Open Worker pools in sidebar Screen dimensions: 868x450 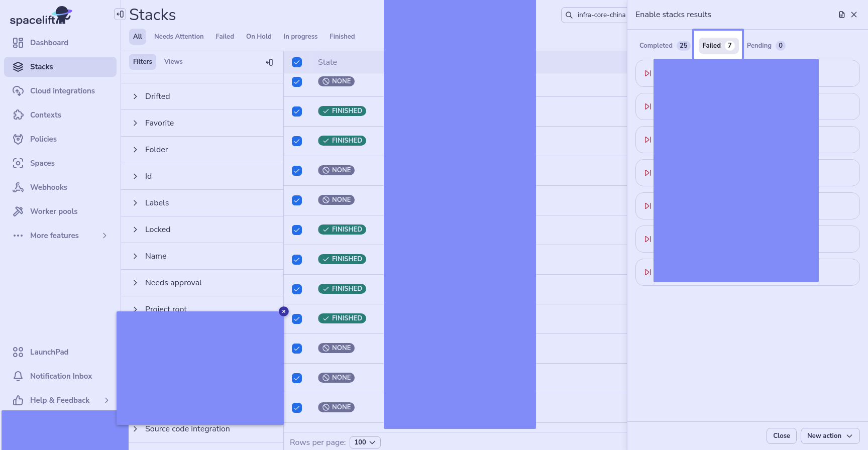54,211
